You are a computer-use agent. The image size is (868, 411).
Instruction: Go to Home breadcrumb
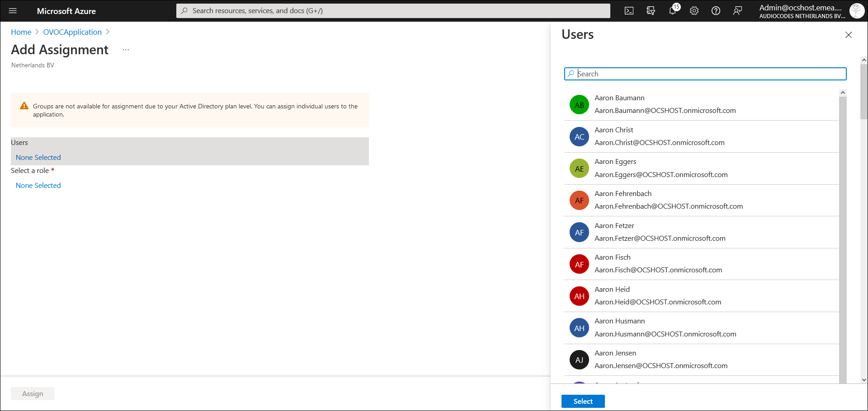pos(21,32)
